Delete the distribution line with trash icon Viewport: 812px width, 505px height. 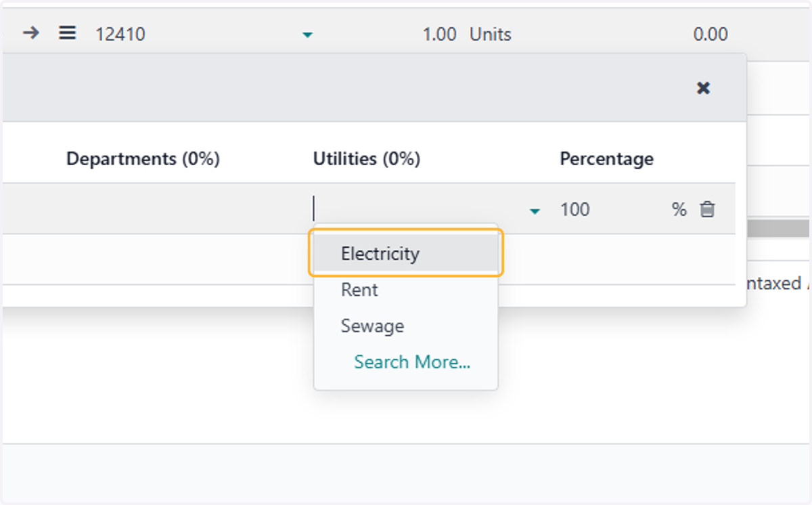click(x=707, y=209)
